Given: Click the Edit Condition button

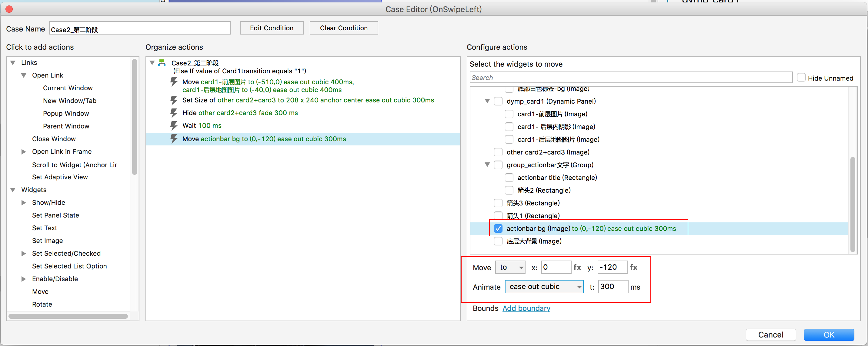Looking at the screenshot, I should (271, 28).
